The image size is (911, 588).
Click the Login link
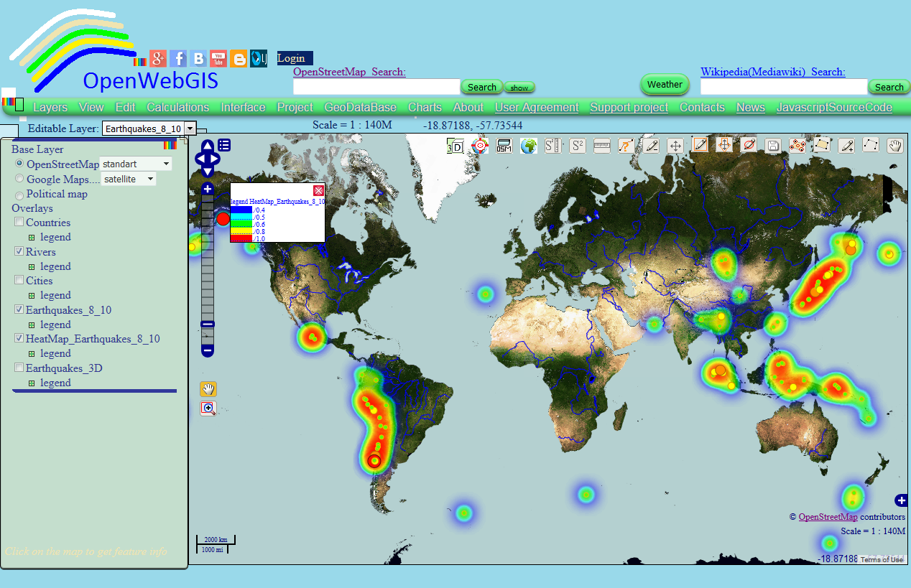pyautogui.click(x=295, y=58)
